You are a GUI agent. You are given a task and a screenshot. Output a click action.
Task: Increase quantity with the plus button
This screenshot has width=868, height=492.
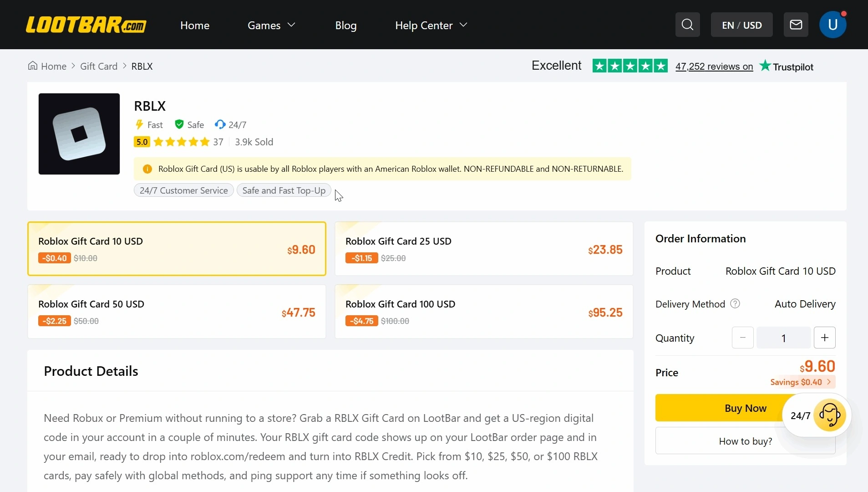(x=824, y=338)
